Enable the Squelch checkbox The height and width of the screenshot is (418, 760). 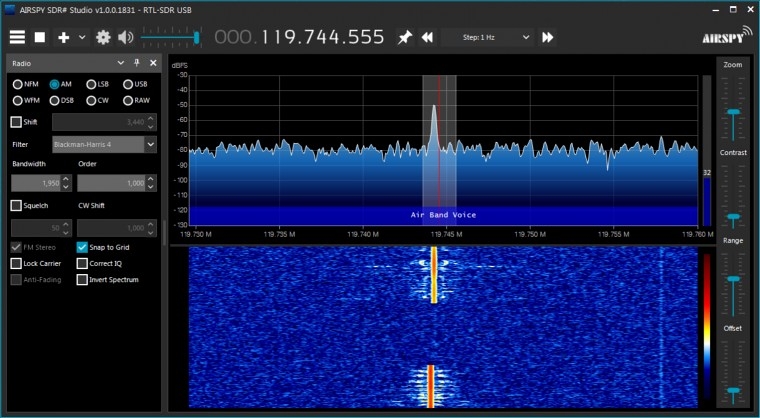pyautogui.click(x=16, y=206)
